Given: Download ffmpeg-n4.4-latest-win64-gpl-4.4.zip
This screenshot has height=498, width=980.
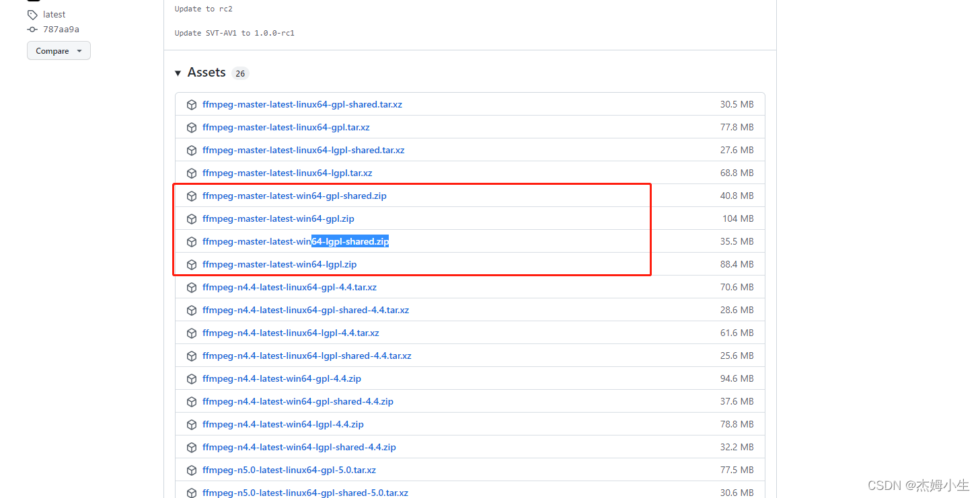Looking at the screenshot, I should tap(282, 379).
